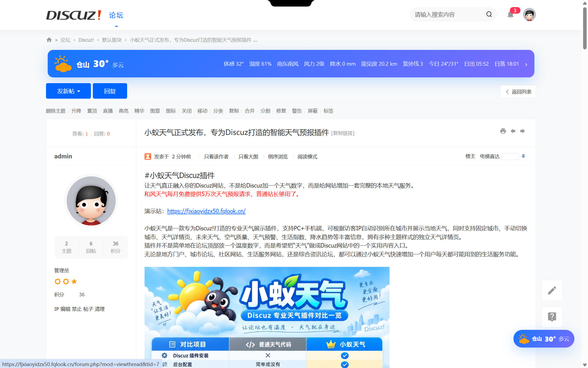Viewport: 588px width, 368px height.
Task: Open the demo site fjxiaoyidzx50 link
Action: (206, 211)
